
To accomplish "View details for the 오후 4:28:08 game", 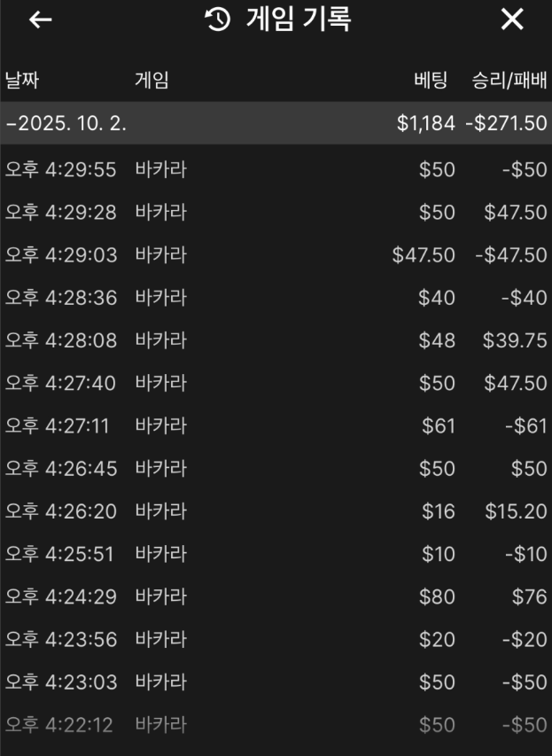I will [x=276, y=340].
